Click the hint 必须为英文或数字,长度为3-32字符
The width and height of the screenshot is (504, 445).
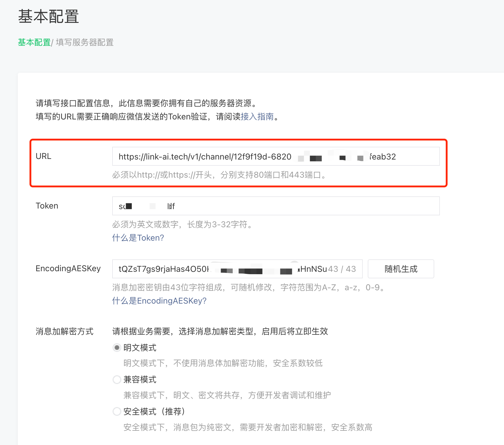[183, 224]
